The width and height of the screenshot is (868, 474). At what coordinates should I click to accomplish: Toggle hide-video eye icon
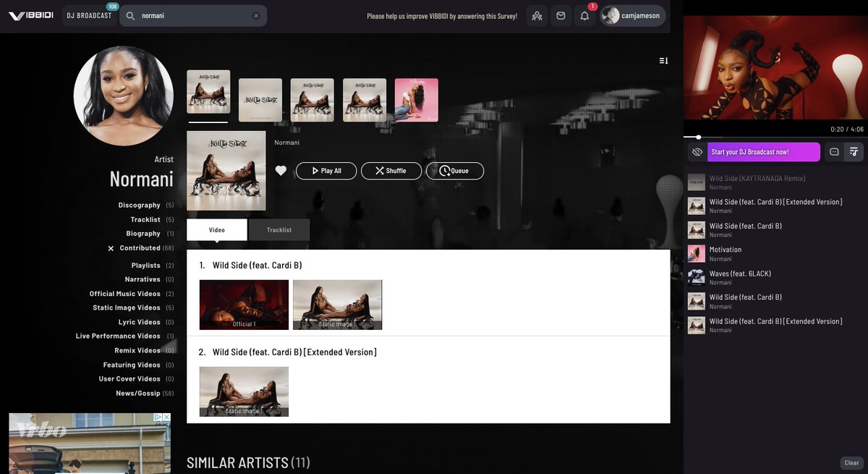(697, 152)
